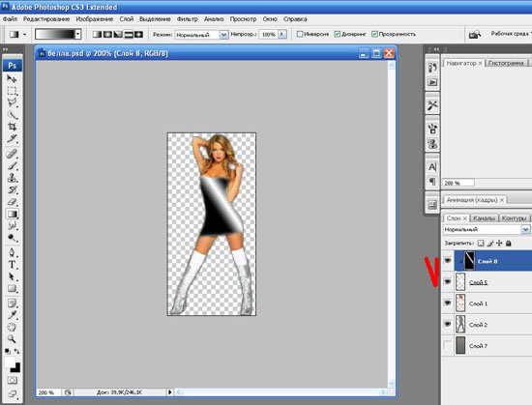The width and height of the screenshot is (532, 405).
Task: Select the Eraser tool
Action: [x=12, y=202]
